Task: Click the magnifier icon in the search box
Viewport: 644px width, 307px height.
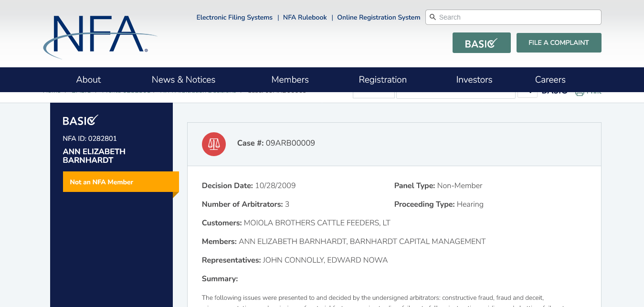Action: tap(433, 17)
